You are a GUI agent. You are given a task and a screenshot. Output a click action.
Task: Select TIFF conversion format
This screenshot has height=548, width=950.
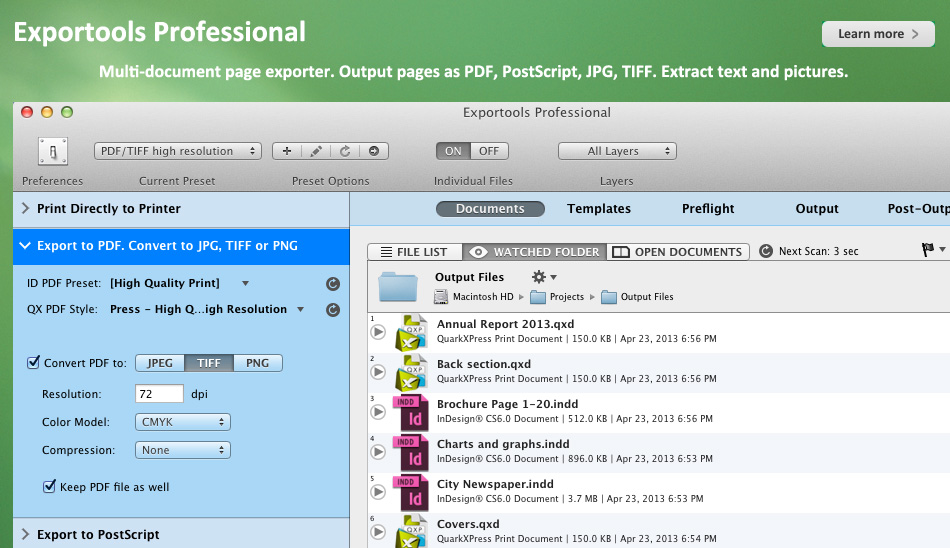pos(209,363)
